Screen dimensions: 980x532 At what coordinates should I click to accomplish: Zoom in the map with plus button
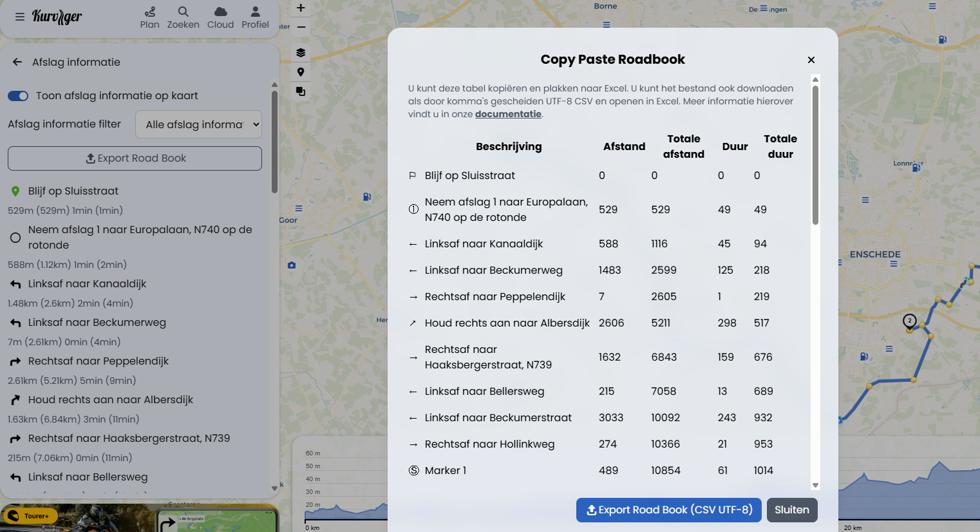tap(301, 8)
